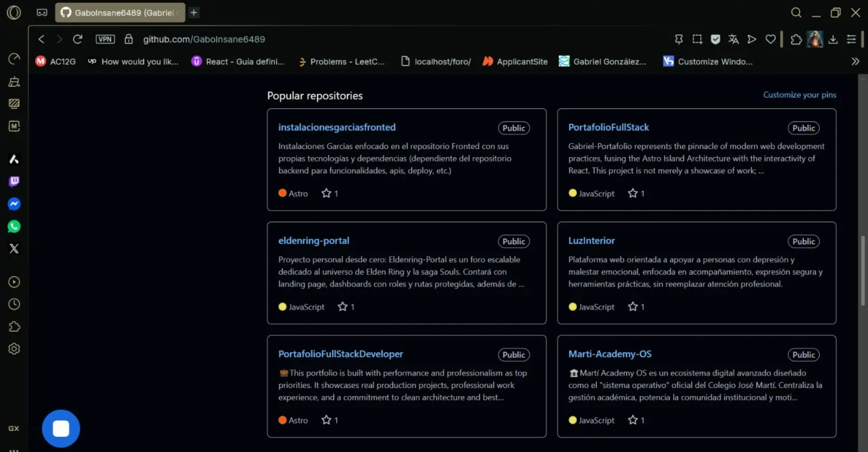Click the send-arrow icon in address bar
Image resolution: width=868 pixels, height=452 pixels.
tap(752, 39)
